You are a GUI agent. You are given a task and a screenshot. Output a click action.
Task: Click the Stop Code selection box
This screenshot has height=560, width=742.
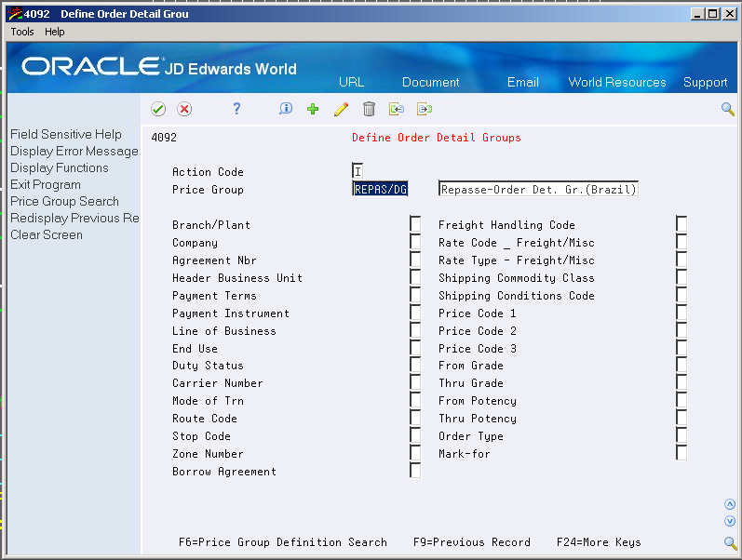click(x=415, y=435)
